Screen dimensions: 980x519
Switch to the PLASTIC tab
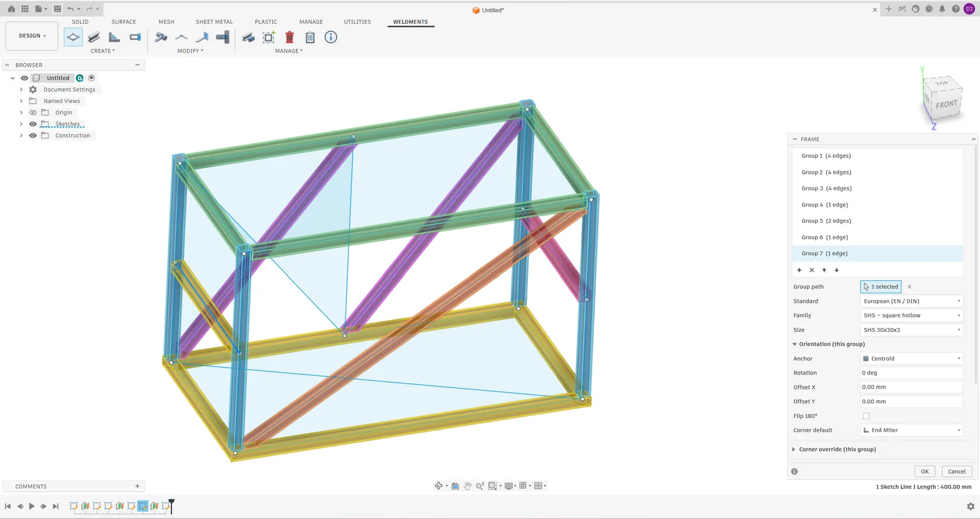click(x=266, y=22)
